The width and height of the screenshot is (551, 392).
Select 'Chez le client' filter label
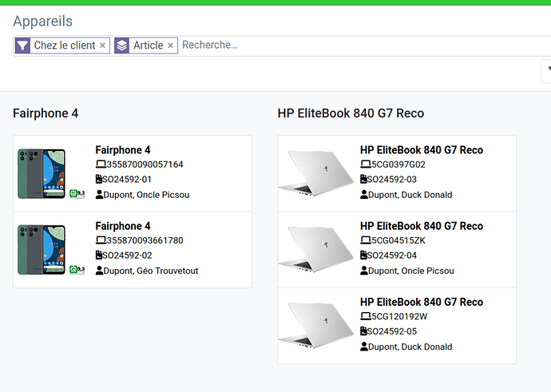[x=65, y=46]
